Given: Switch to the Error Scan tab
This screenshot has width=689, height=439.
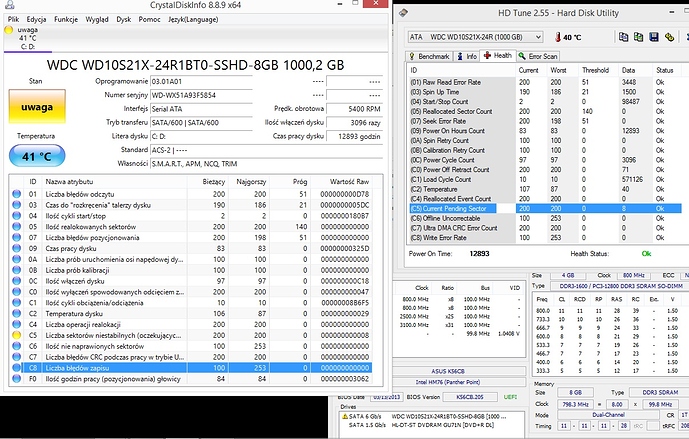Looking at the screenshot, I should point(538,56).
